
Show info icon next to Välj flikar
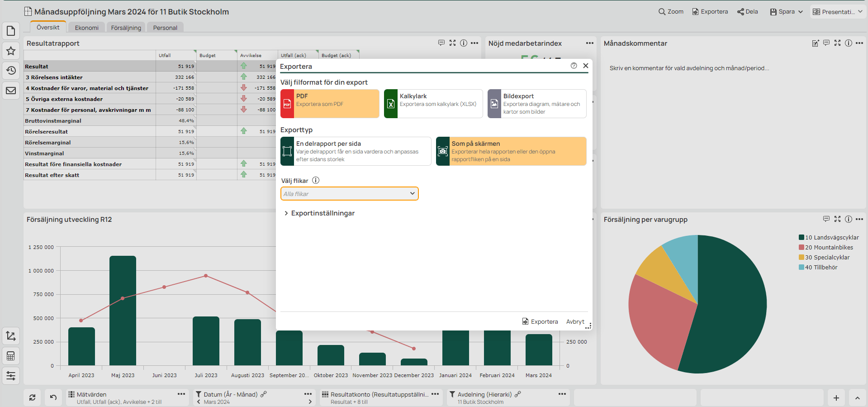(x=316, y=180)
